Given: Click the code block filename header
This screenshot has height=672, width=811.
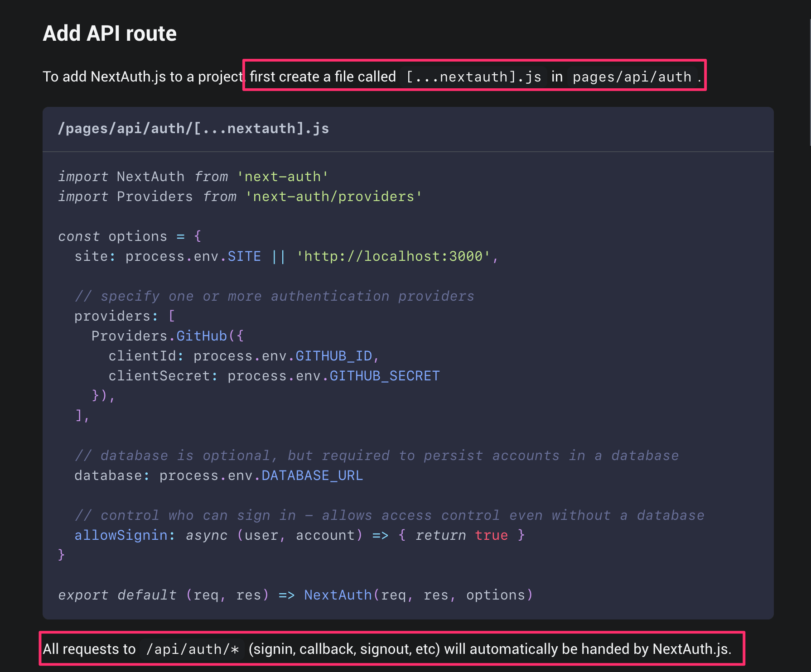Looking at the screenshot, I should coord(193,129).
